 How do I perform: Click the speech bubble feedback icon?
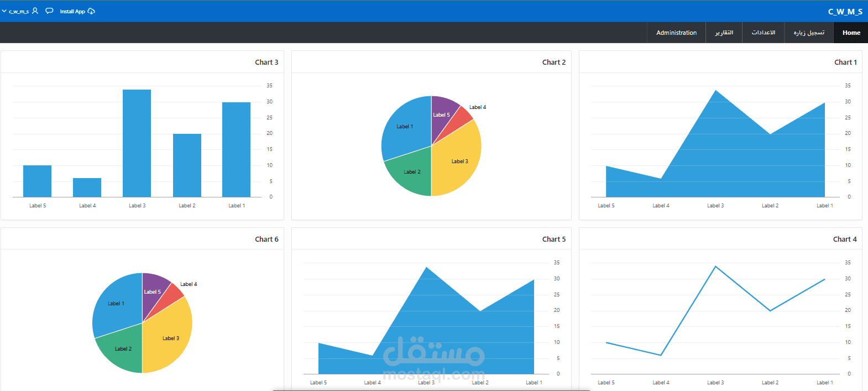[x=49, y=11]
